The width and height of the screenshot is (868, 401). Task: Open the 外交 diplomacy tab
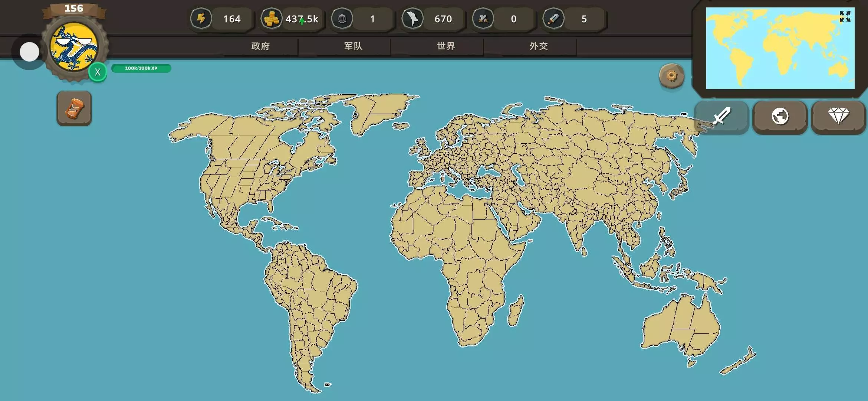[x=539, y=46]
